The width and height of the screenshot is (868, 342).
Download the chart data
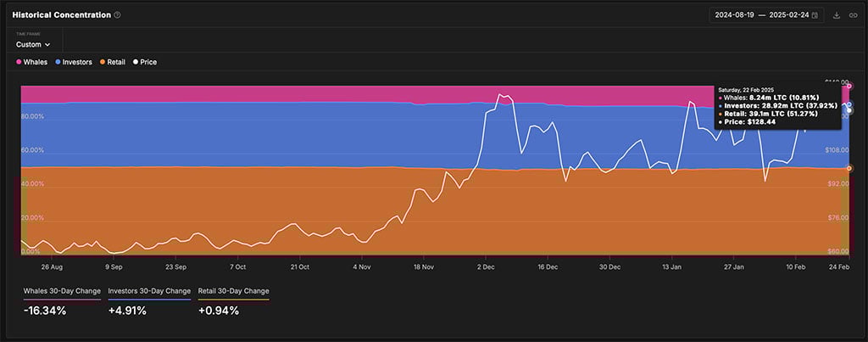(837, 15)
